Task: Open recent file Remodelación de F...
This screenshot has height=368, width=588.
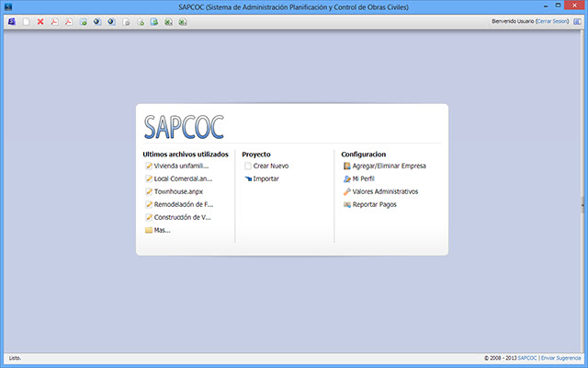Action: (184, 204)
